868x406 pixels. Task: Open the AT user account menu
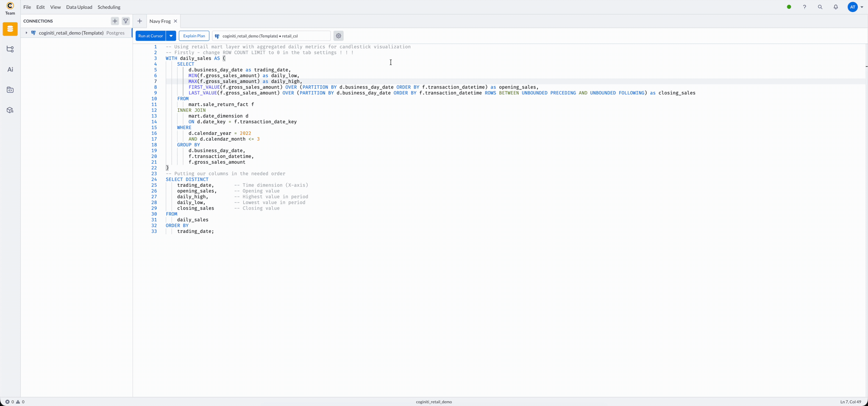[855, 7]
